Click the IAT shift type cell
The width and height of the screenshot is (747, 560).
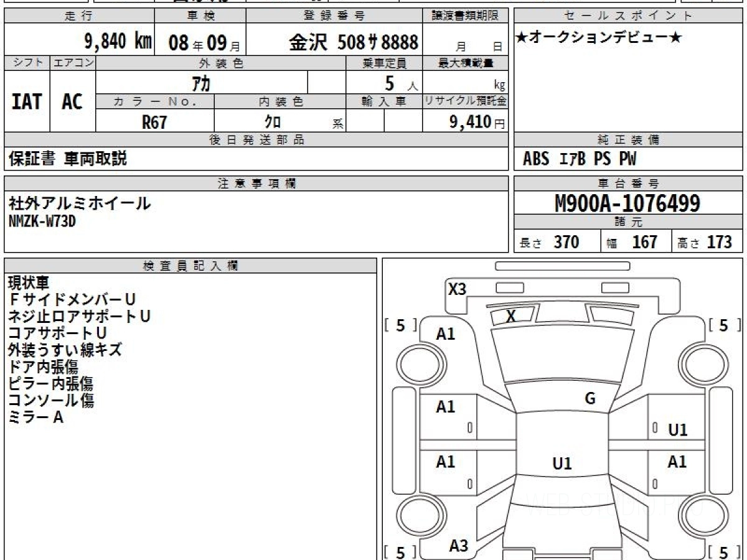point(27,101)
